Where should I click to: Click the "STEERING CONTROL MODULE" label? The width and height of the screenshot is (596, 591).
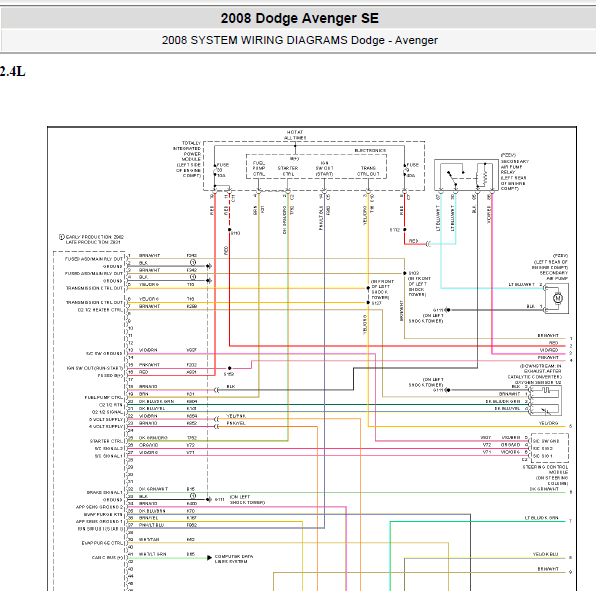(x=546, y=475)
